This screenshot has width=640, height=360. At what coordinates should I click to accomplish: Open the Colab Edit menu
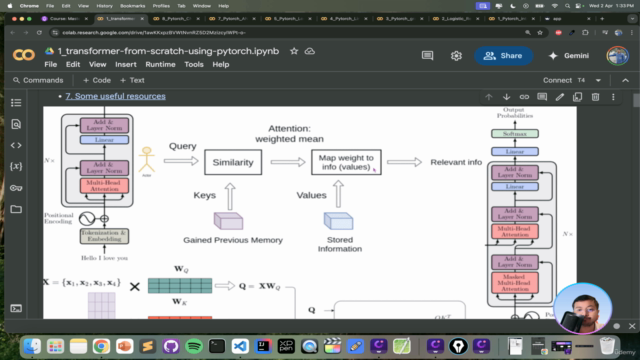[x=73, y=64]
